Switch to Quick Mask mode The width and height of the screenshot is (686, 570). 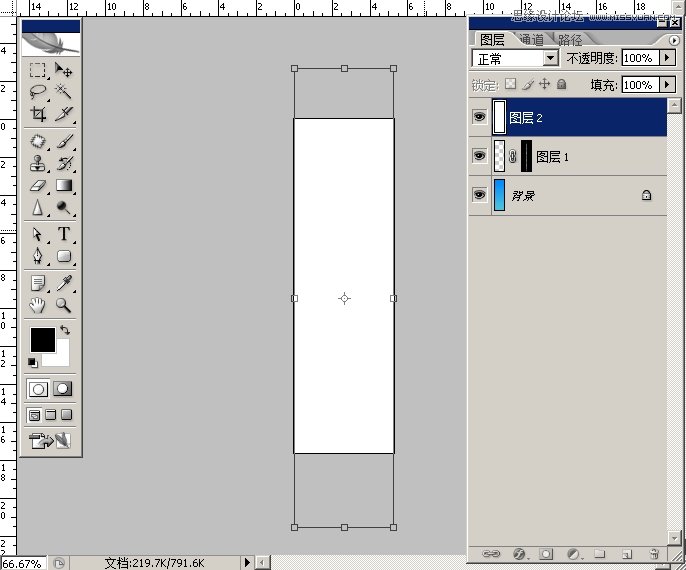point(63,389)
